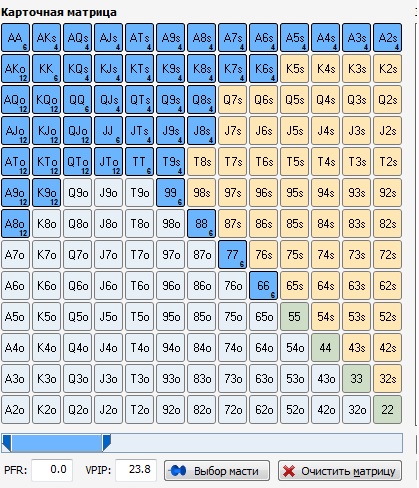Select the Q9o hand cell
419x488 pixels.
point(77,193)
